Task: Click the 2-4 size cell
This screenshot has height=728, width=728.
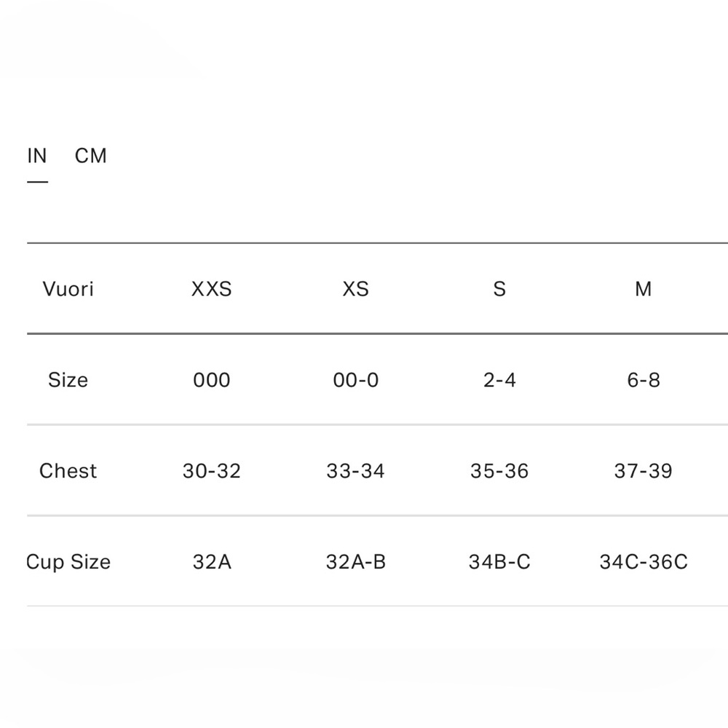Action: 499,380
